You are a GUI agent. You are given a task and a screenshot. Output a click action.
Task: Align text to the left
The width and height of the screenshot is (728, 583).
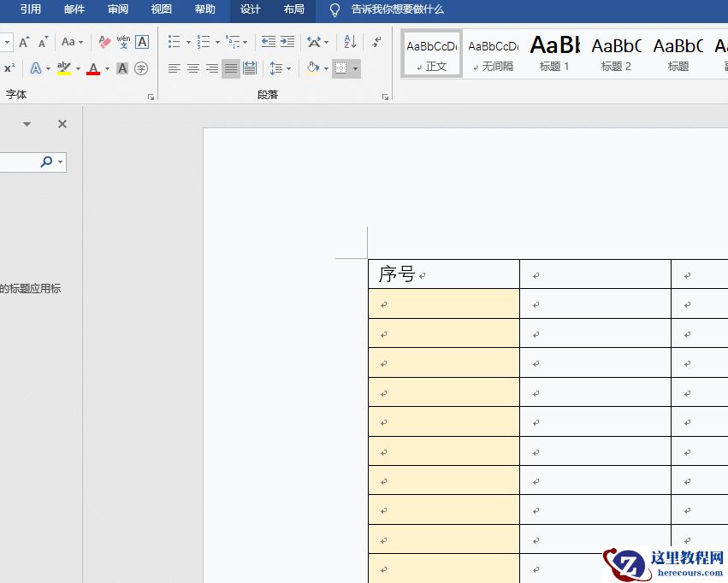click(x=175, y=68)
